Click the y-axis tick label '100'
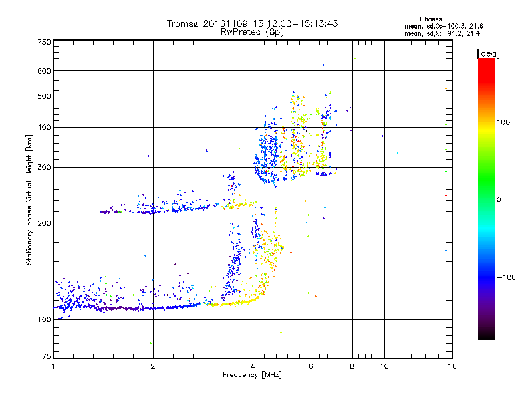This screenshot has height=399, width=532. 45,320
